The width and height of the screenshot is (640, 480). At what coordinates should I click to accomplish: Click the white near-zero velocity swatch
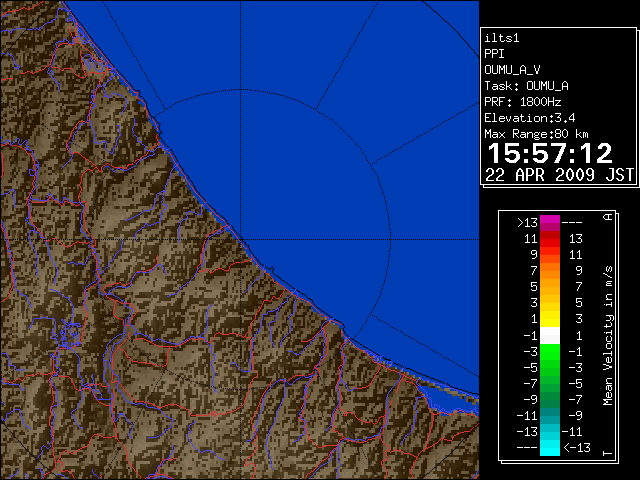coord(550,336)
